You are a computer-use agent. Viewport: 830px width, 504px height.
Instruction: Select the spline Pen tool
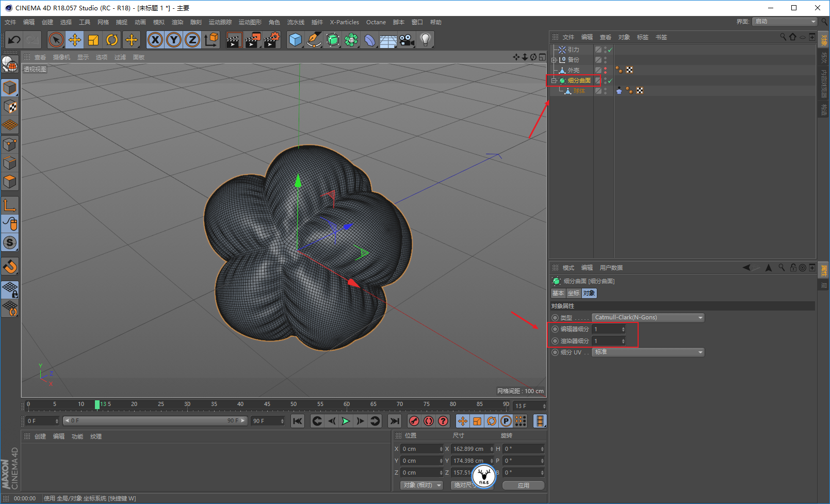pos(314,40)
